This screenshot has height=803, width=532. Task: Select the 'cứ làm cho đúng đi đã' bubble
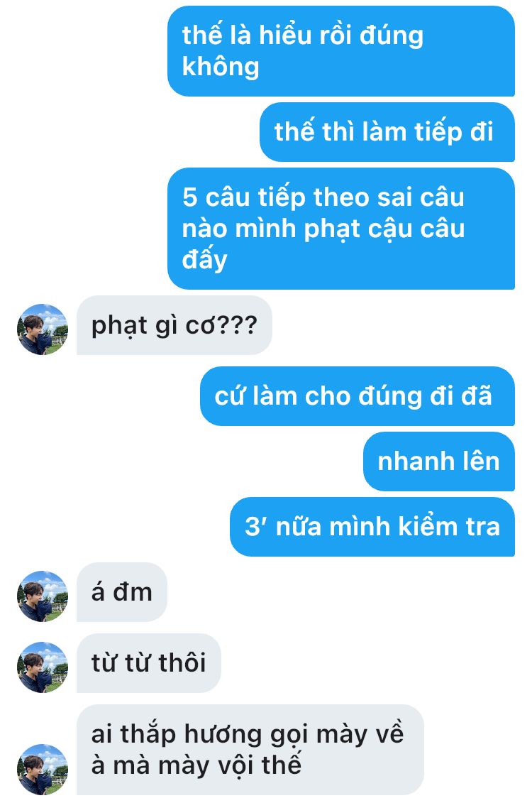pos(358,396)
